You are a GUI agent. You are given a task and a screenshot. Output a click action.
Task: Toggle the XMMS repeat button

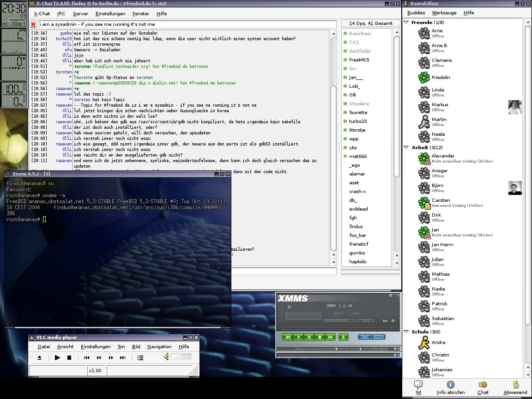tap(379, 337)
